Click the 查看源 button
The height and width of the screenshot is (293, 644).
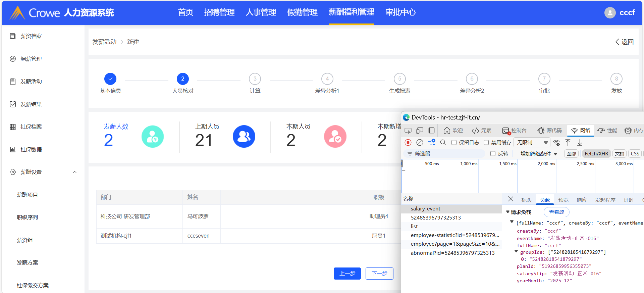[x=556, y=212]
